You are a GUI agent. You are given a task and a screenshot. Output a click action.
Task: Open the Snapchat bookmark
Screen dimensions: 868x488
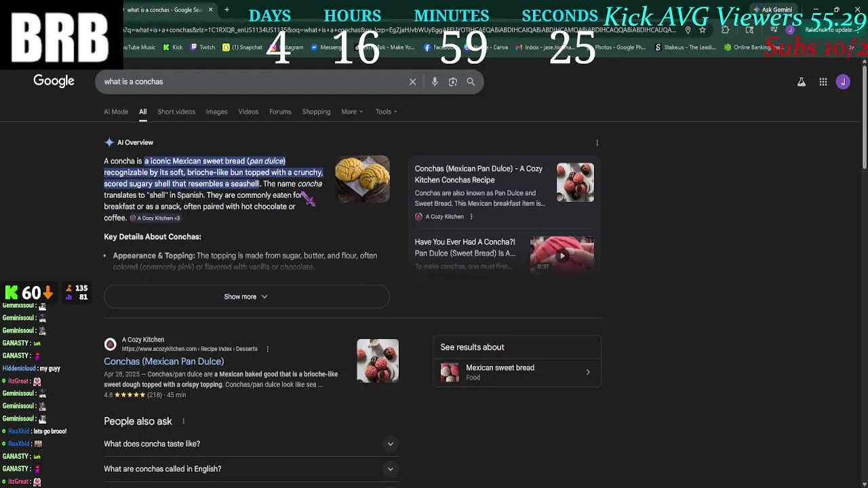[243, 47]
